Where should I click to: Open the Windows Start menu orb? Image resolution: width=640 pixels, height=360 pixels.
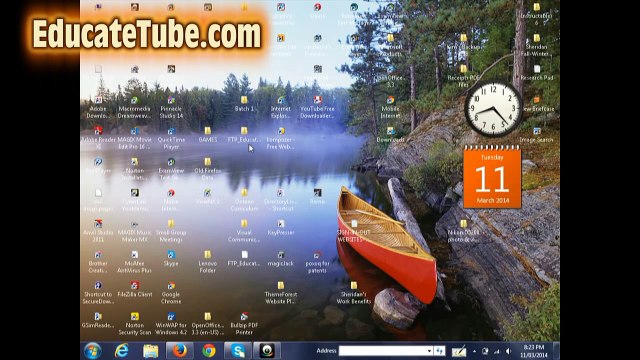point(92,351)
